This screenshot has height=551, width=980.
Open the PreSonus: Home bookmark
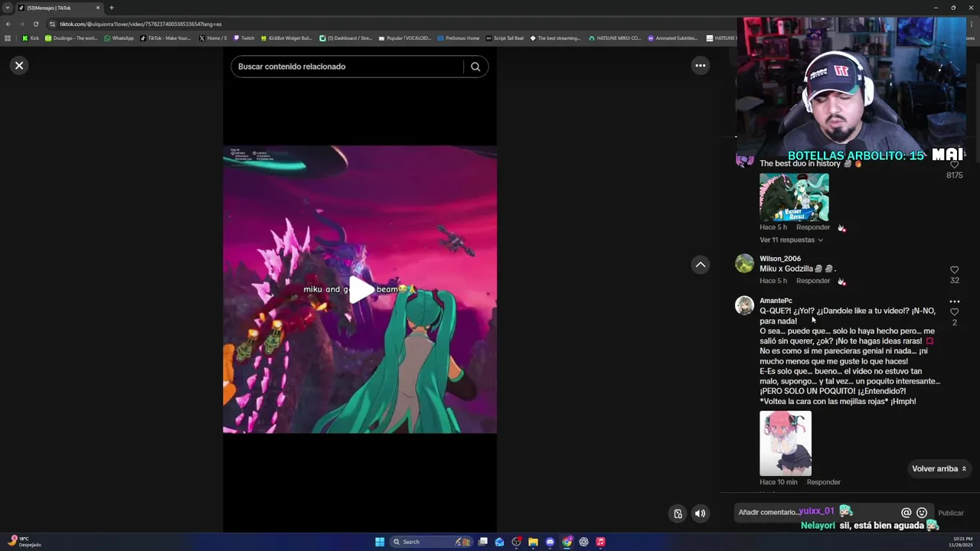(x=458, y=37)
